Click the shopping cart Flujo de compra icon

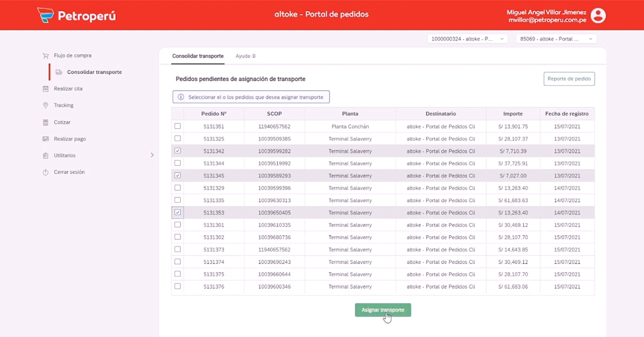(46, 56)
